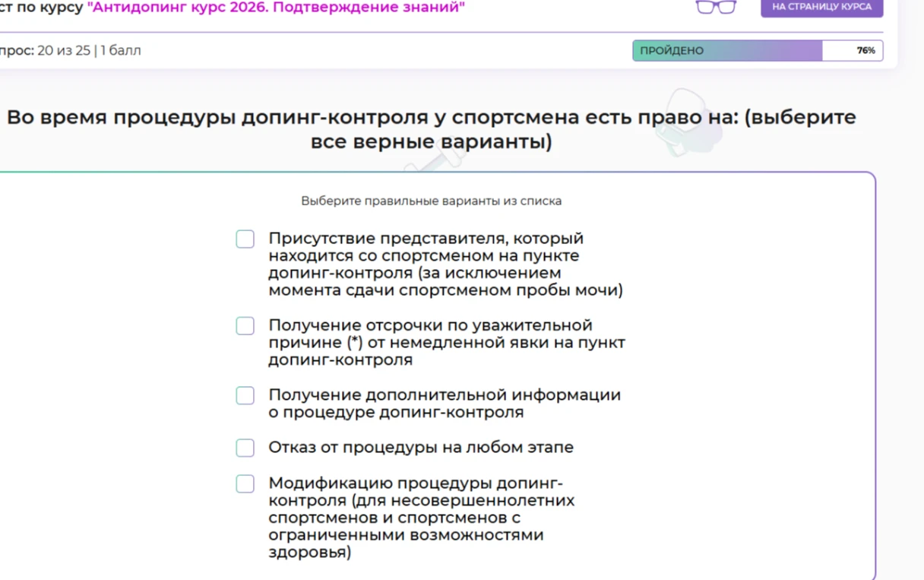Click the 76% progress value

(x=865, y=51)
